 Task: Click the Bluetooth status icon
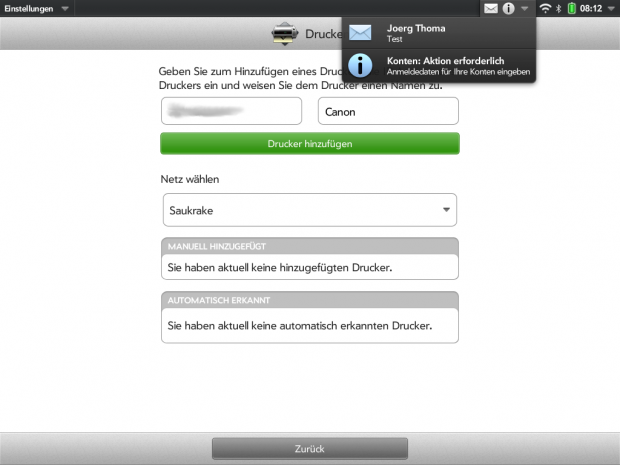point(560,8)
